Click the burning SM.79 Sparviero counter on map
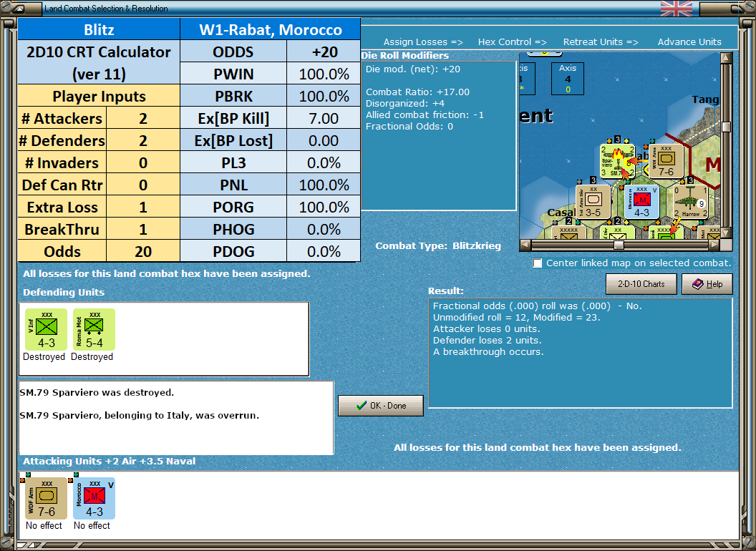Screen dimensions: 756x551 (618, 161)
